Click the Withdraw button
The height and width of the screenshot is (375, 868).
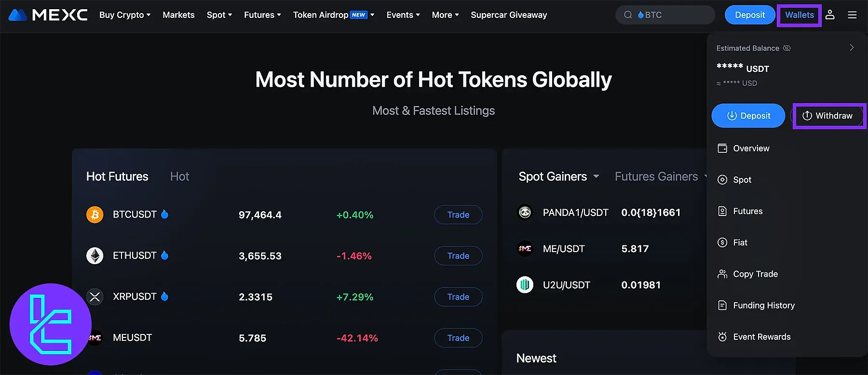[828, 116]
